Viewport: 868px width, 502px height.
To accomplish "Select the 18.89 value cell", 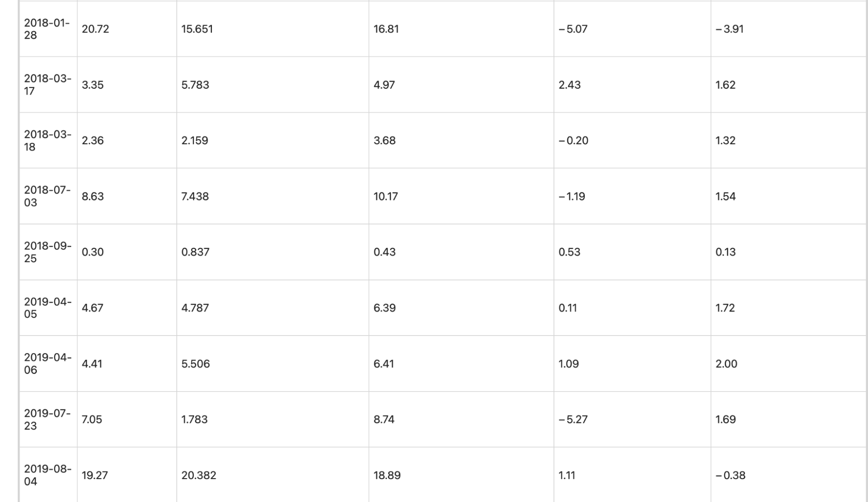I will pos(462,475).
